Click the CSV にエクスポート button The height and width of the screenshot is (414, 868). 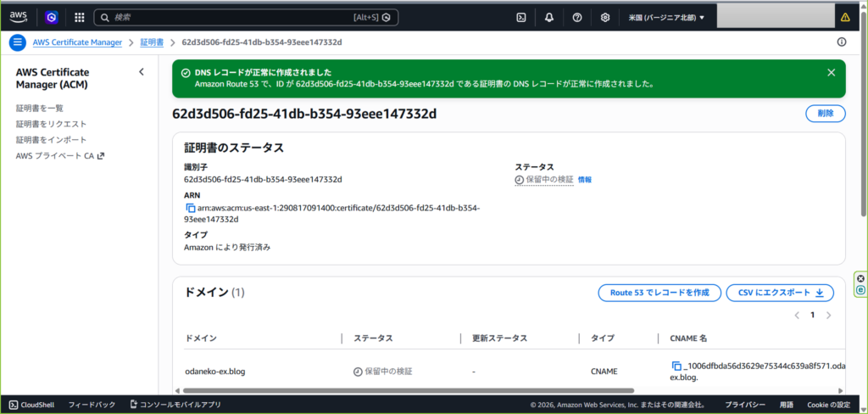[x=780, y=293]
